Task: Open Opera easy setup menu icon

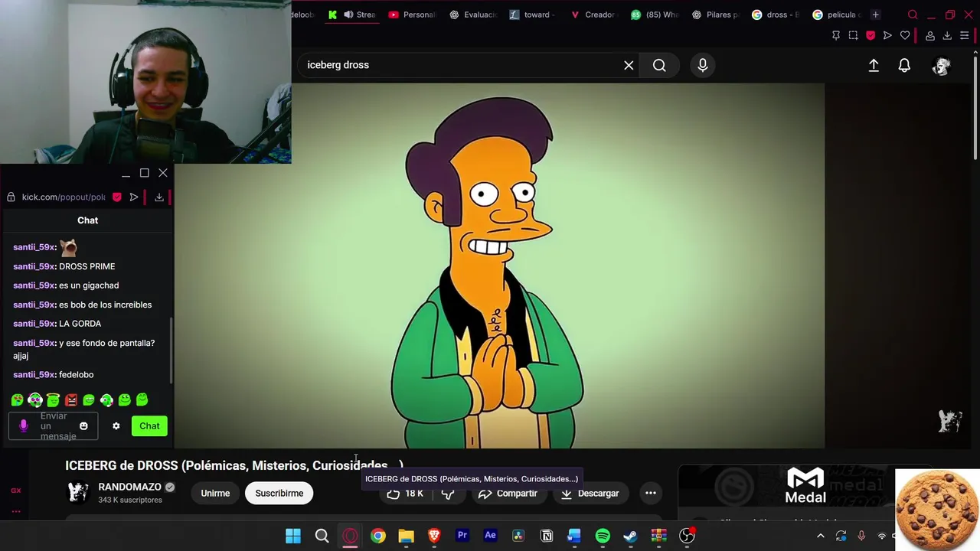Action: click(965, 35)
